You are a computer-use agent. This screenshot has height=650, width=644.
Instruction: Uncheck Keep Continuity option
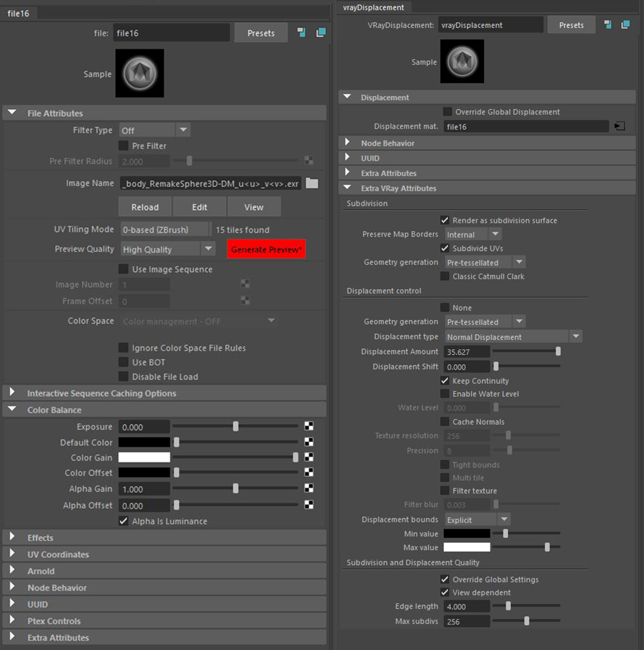click(445, 381)
